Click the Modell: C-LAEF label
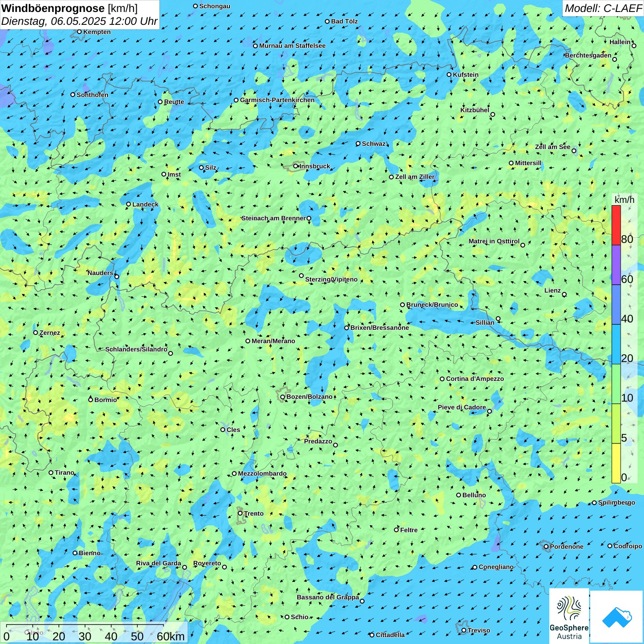The width and height of the screenshot is (644, 644). (x=603, y=8)
